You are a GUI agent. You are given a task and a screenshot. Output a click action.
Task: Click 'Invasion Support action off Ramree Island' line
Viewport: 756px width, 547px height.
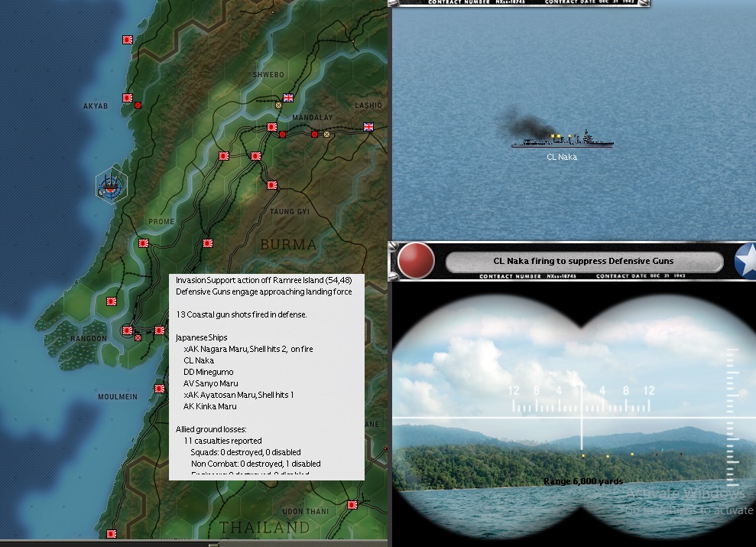pyautogui.click(x=264, y=280)
